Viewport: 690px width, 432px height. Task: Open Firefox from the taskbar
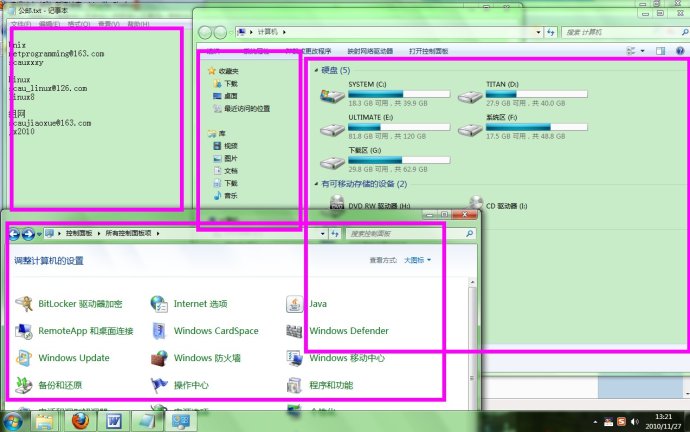(x=80, y=421)
